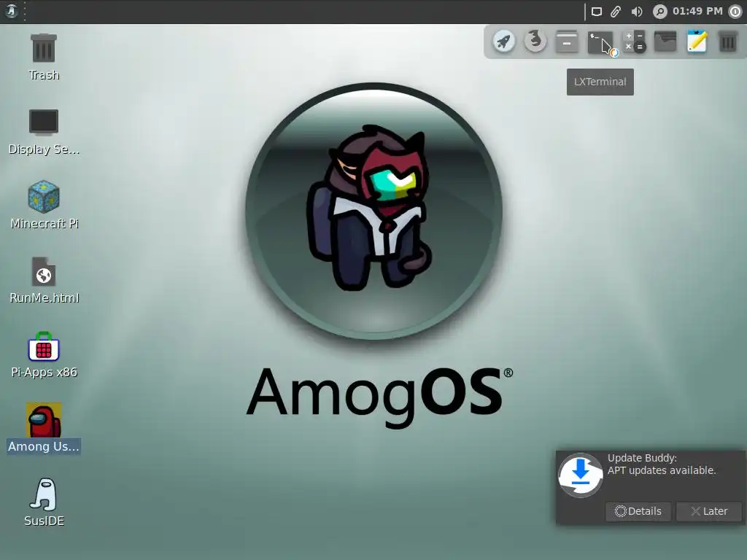Image resolution: width=747 pixels, height=560 pixels.
Task: Open the file manager drawer icon in dock
Action: 567,42
